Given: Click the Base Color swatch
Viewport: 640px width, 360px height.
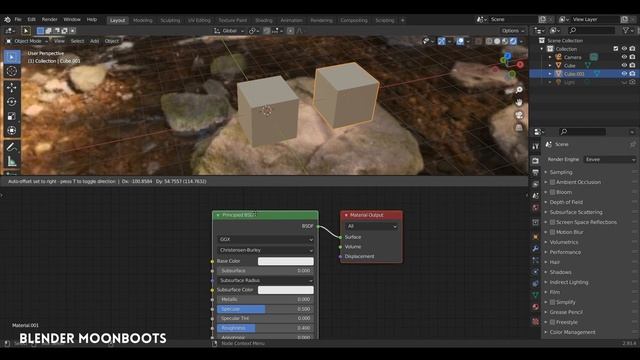Looking at the screenshot, I should coord(286,261).
